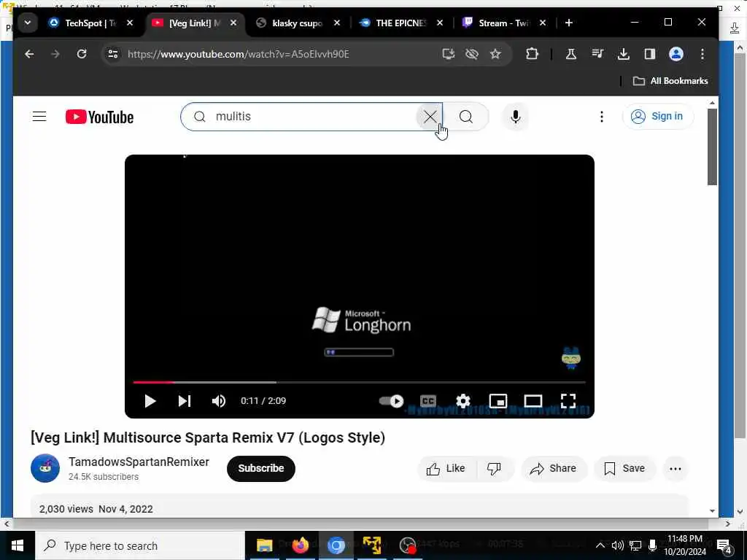Image resolution: width=747 pixels, height=560 pixels.
Task: Open YouTube settings three-dot menu
Action: (x=602, y=117)
